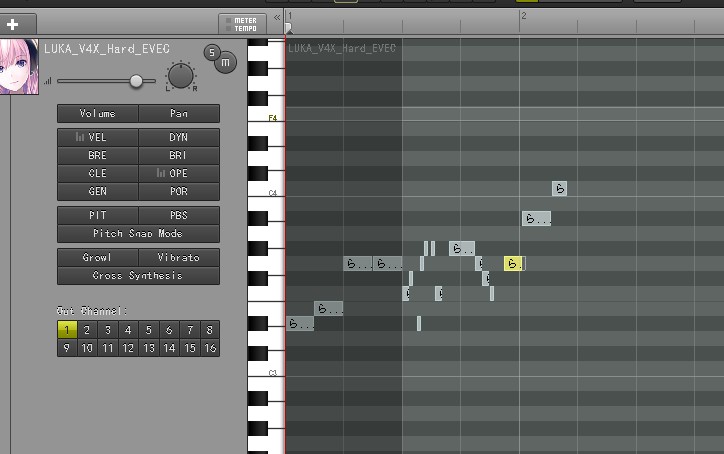Click the LUKA singer avatar thumbnail
The image size is (724, 454).
pos(19,67)
